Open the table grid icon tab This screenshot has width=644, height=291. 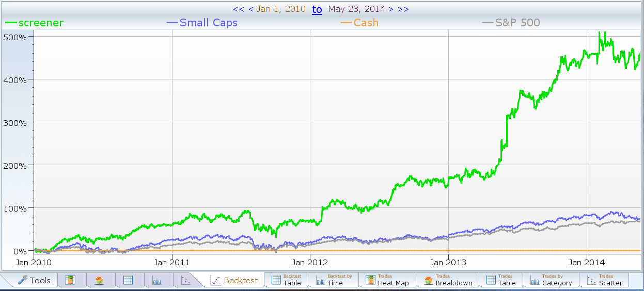coord(129,280)
